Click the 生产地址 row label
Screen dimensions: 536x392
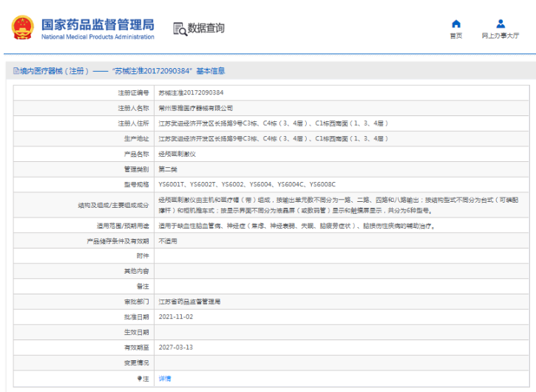[x=136, y=138]
